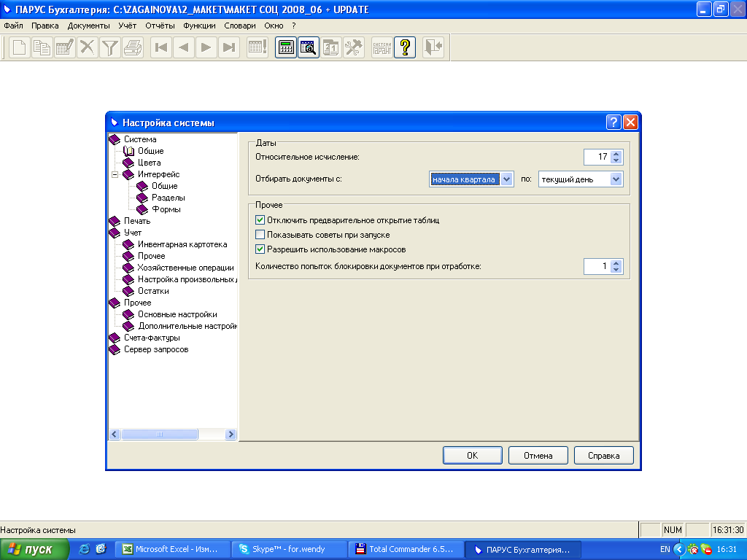The height and width of the screenshot is (560, 747).
Task: Open the Правка menu
Action: click(x=44, y=26)
